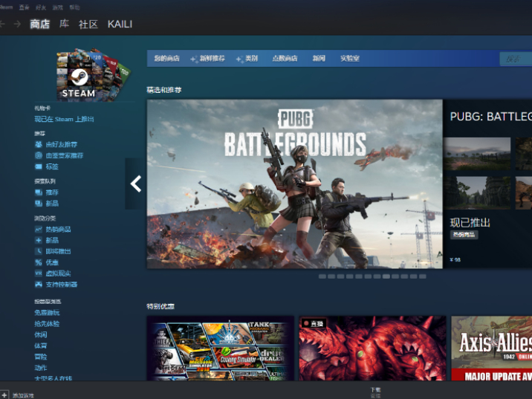Click the sparkle icon next to 类别
This screenshot has width=532, height=399.
pos(239,59)
